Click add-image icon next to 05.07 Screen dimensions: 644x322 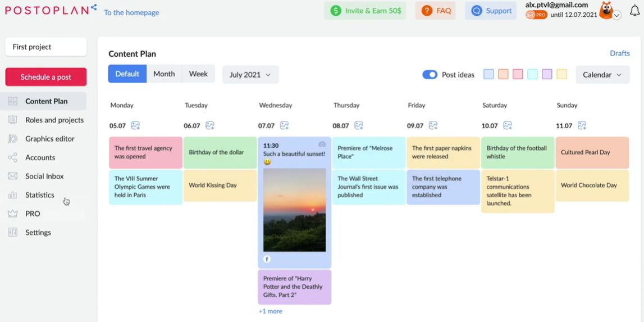pos(135,125)
